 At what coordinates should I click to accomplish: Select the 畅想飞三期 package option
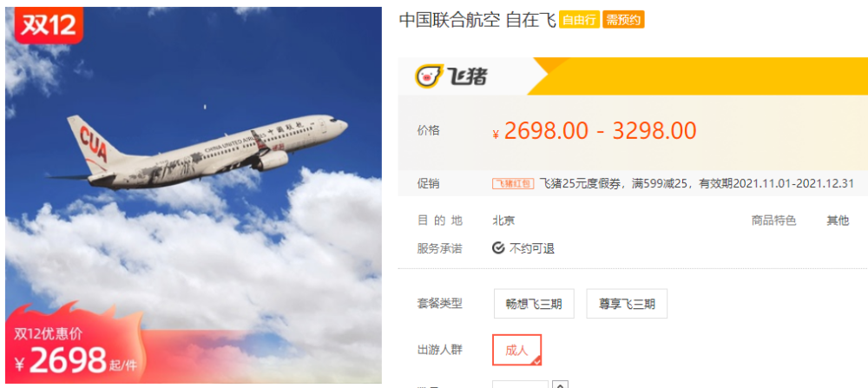click(534, 304)
